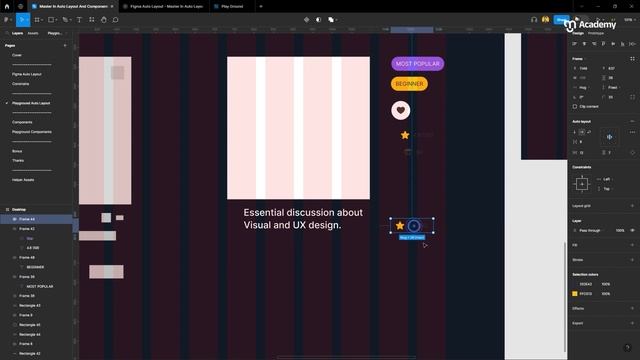Click the Create component icon
This screenshot has height=360, width=640.
click(x=307, y=20)
